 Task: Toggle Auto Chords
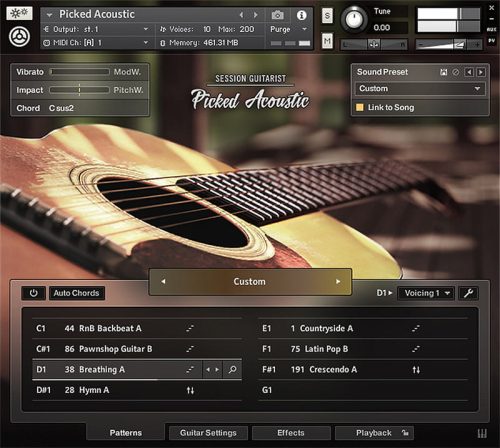77,293
